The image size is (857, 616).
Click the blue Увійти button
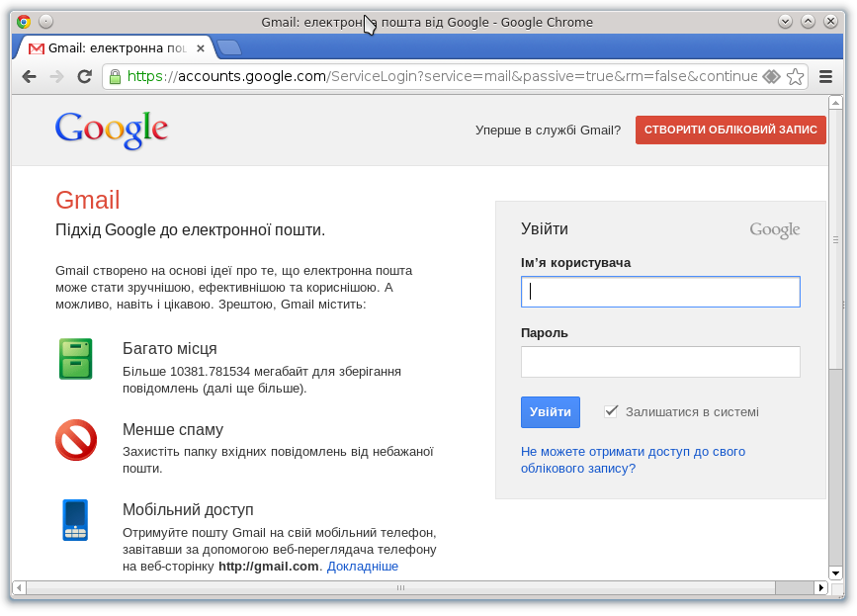551,412
